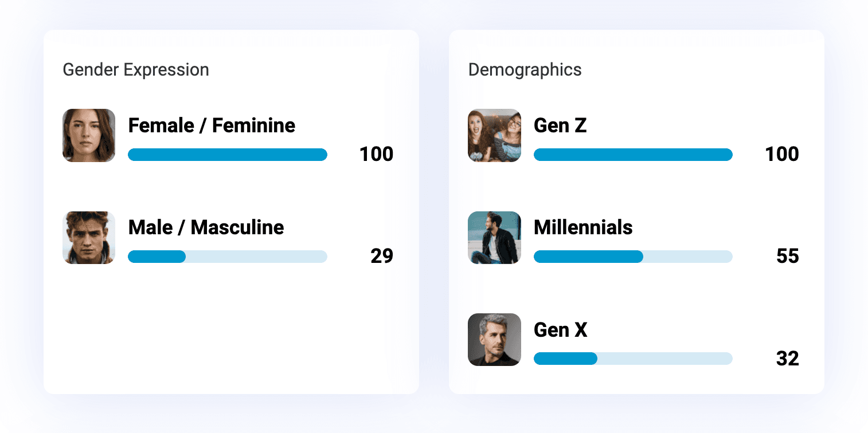
Task: Click the Millennials score value 55
Action: pos(787,256)
